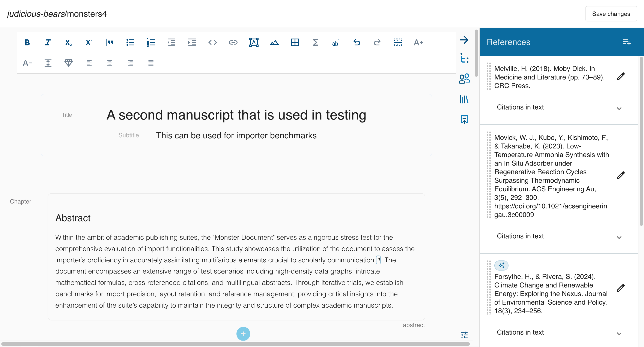This screenshot has height=347, width=644.
Task: Apply subscript formatting
Action: pos(68,42)
